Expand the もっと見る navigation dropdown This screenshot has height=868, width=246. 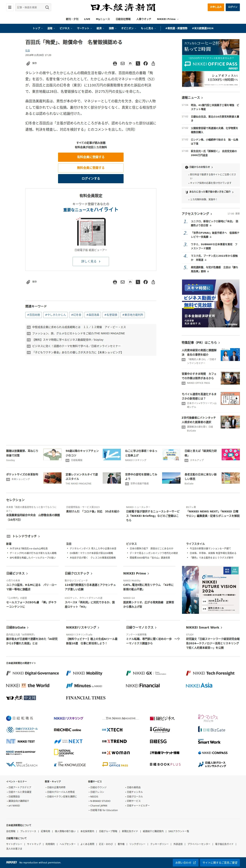[x=148, y=28]
